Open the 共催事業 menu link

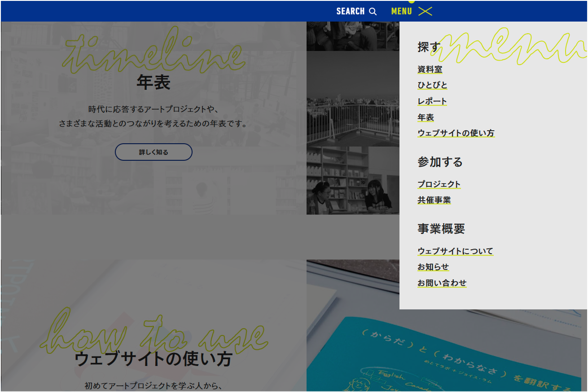coord(434,200)
